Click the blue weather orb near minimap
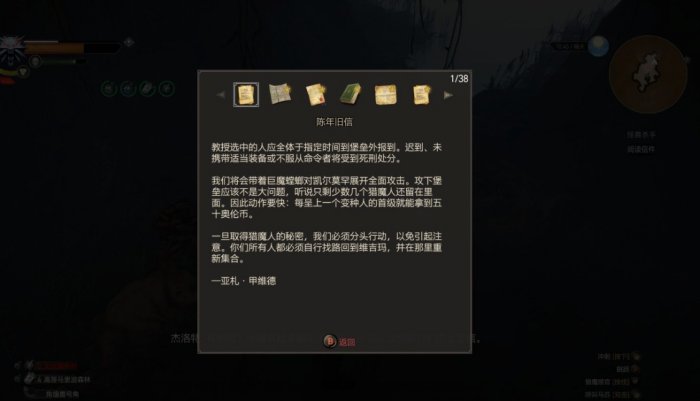 click(x=599, y=46)
